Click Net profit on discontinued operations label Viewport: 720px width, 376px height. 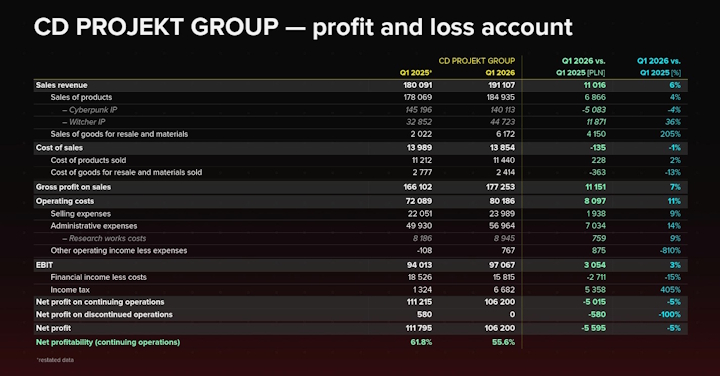tap(104, 314)
